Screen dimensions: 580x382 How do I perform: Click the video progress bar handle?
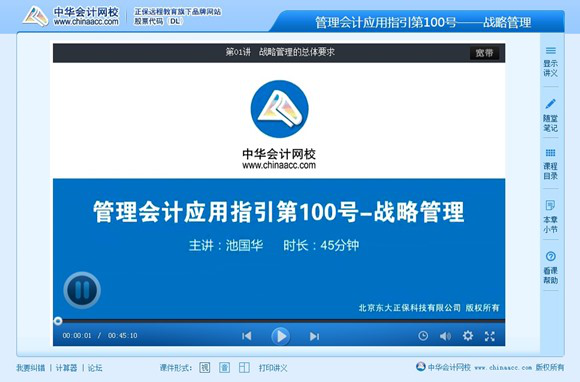[58, 321]
